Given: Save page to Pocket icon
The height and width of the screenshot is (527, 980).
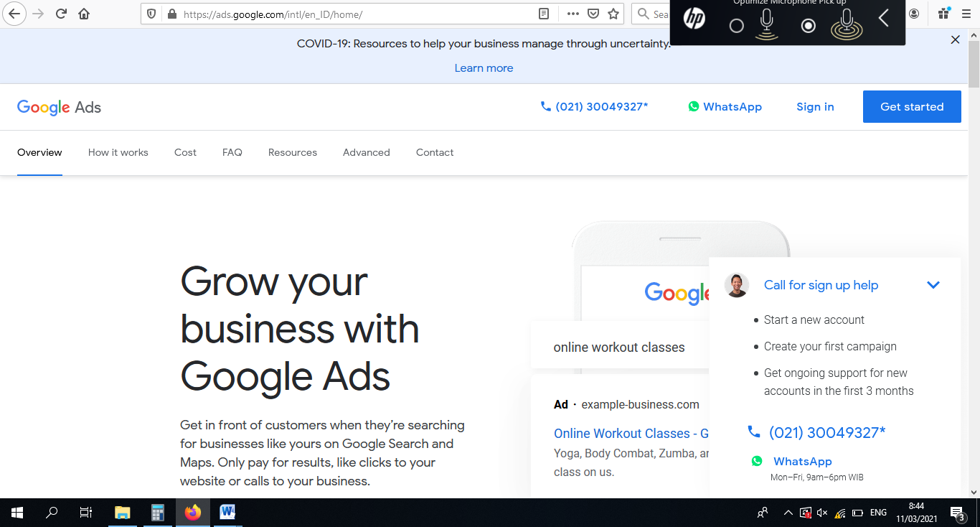Looking at the screenshot, I should [593, 14].
